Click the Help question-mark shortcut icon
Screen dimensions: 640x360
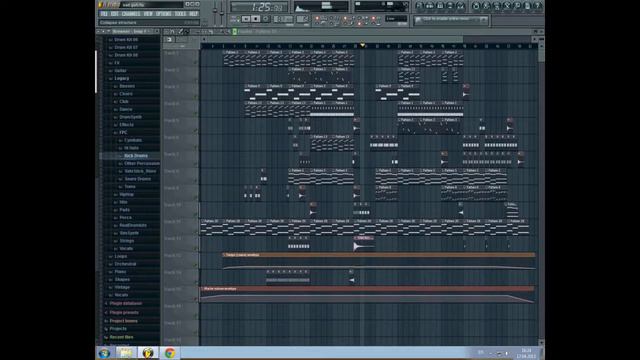click(x=538, y=6)
